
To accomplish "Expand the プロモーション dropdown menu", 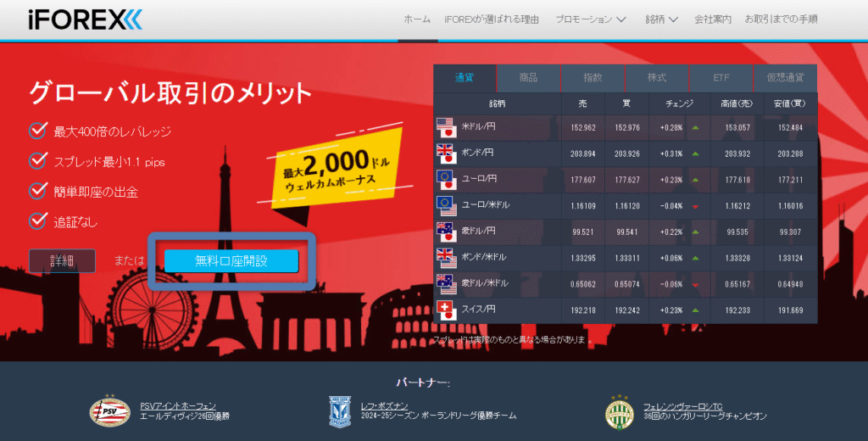I will [x=591, y=19].
